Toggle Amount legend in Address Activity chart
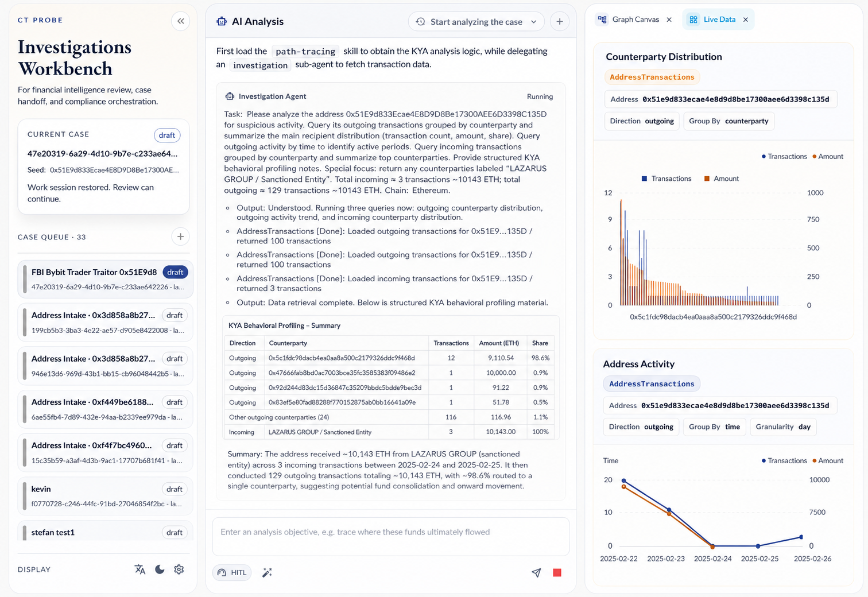 828,461
